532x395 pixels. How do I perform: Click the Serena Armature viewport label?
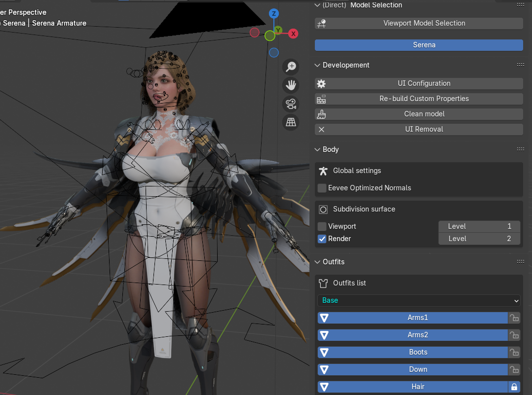pyautogui.click(x=59, y=23)
